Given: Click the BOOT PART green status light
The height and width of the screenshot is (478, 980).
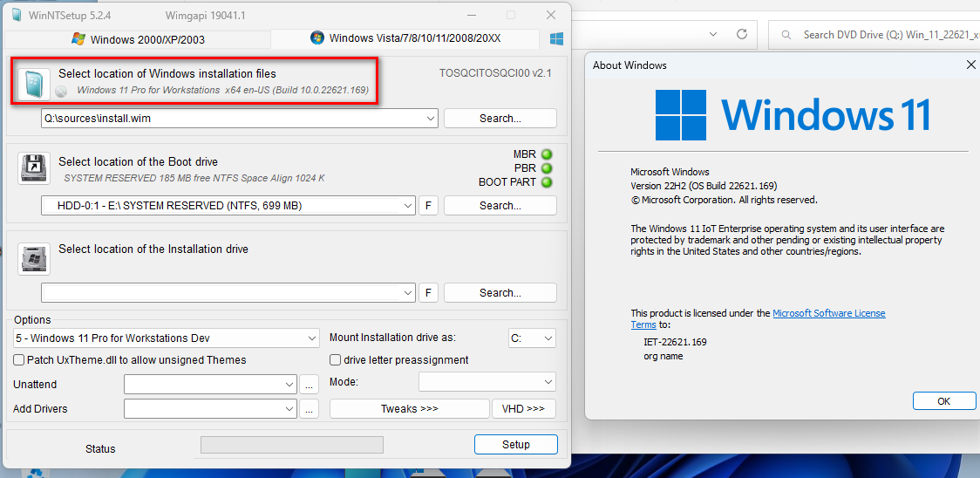Looking at the screenshot, I should pos(547,182).
